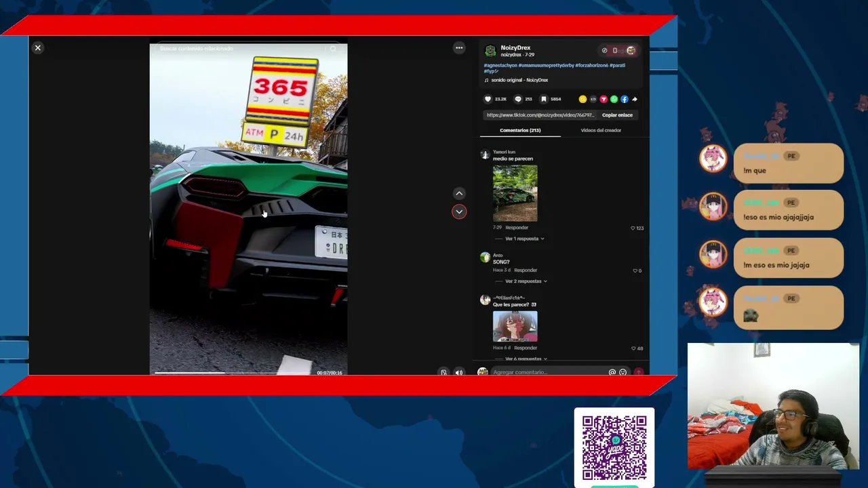Open the three-dot more options menu
The width and height of the screenshot is (868, 488).
459,47
